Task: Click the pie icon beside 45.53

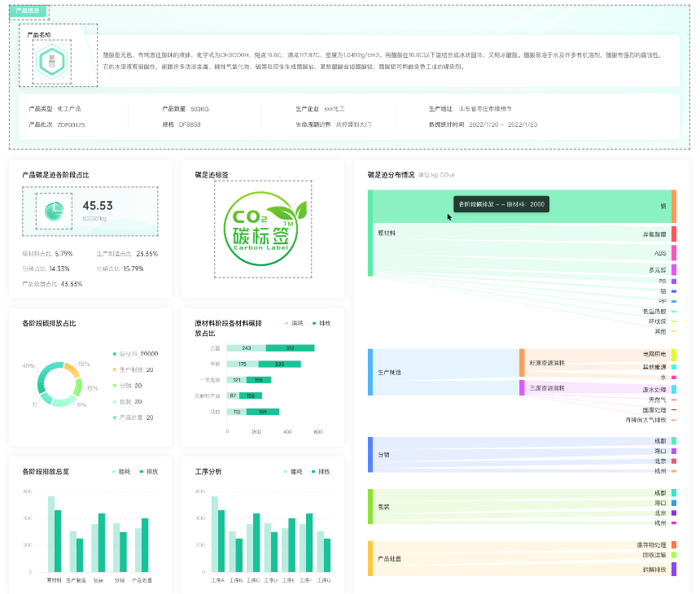Action: click(54, 211)
